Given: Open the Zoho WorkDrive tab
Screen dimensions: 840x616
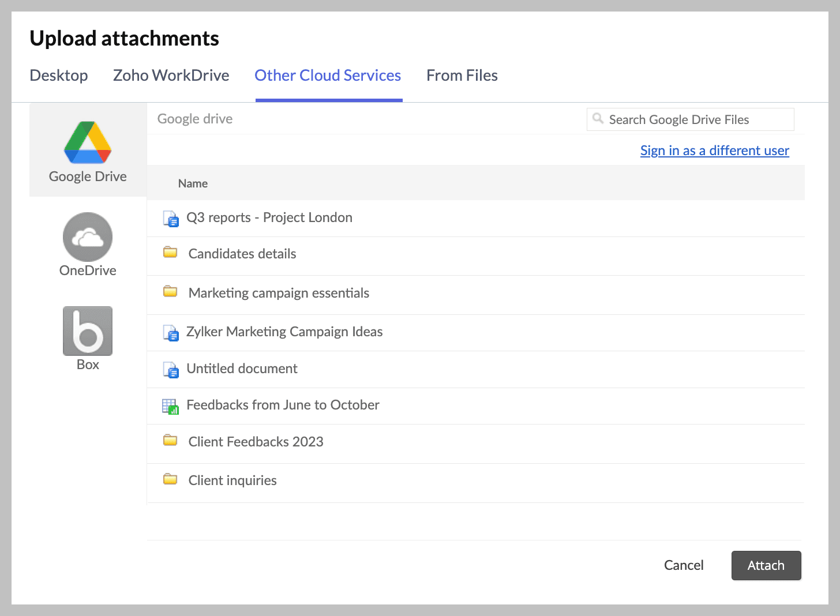Looking at the screenshot, I should (171, 76).
